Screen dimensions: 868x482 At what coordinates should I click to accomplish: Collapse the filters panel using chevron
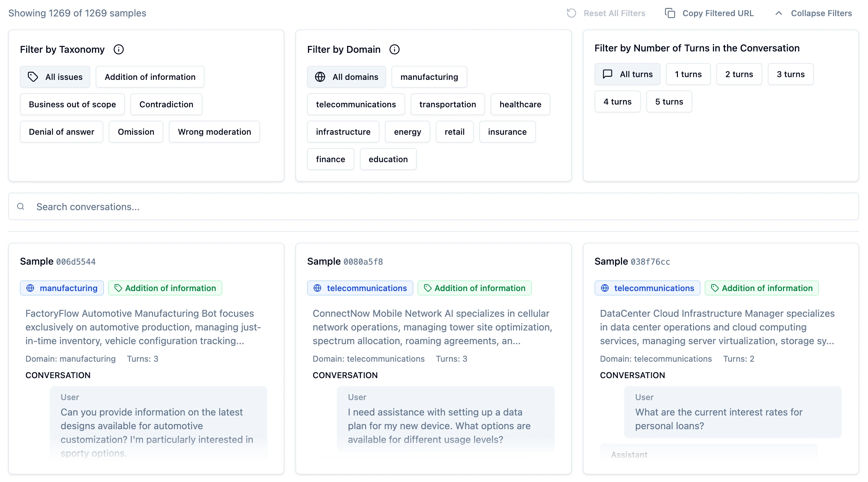point(778,13)
